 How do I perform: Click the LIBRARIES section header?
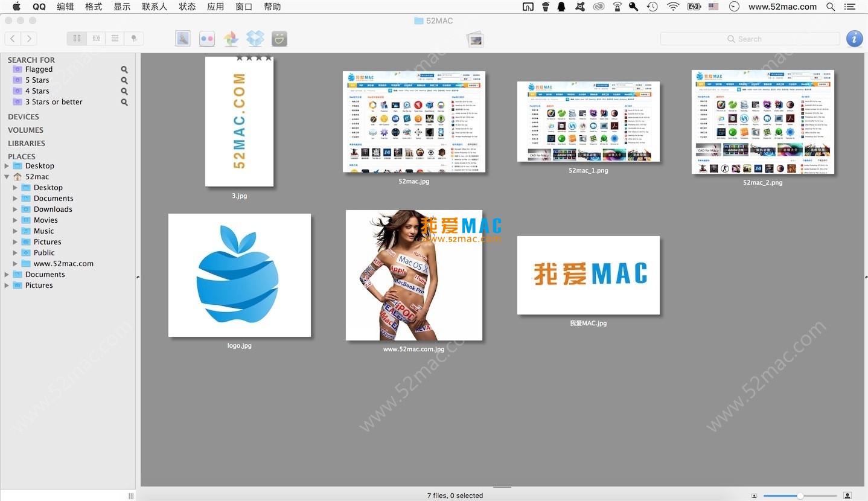(x=27, y=143)
